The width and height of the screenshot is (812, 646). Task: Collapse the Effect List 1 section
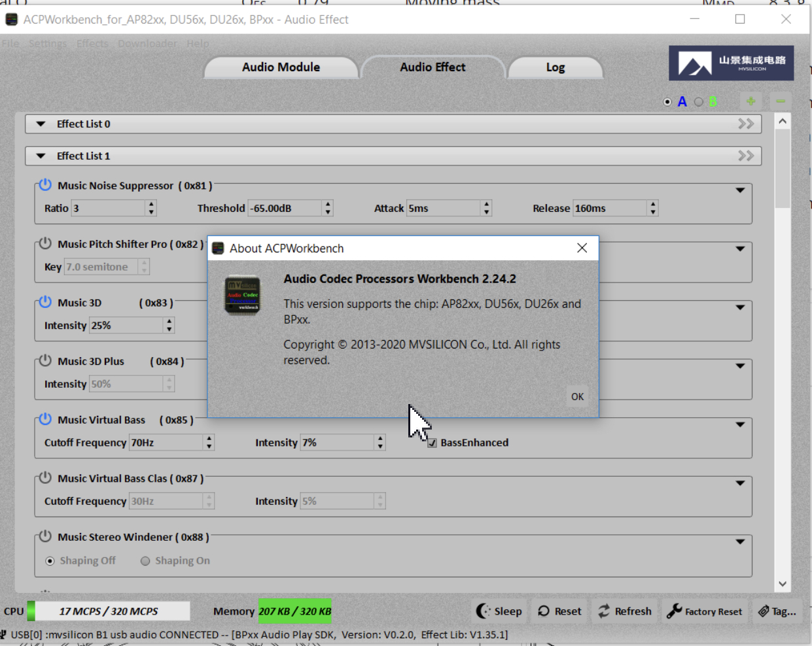(41, 156)
